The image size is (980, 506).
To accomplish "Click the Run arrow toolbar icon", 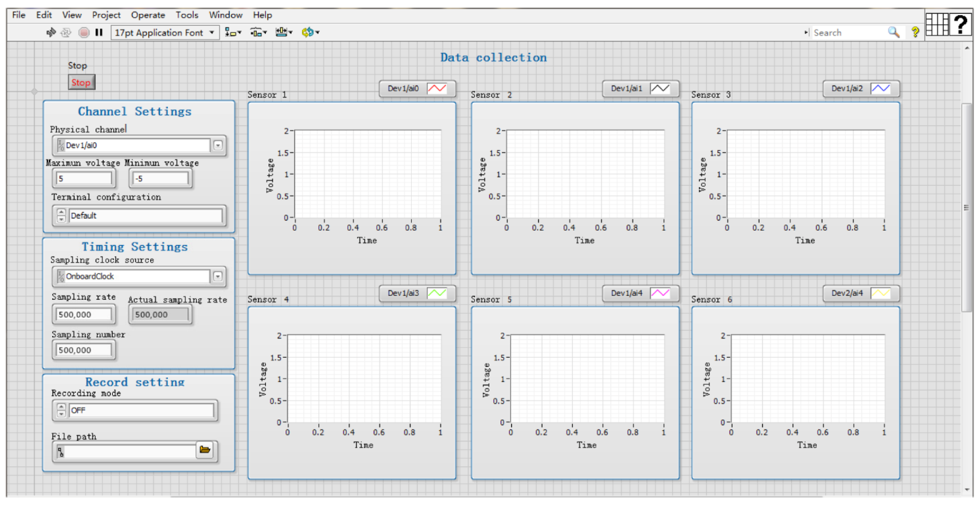I will point(51,33).
